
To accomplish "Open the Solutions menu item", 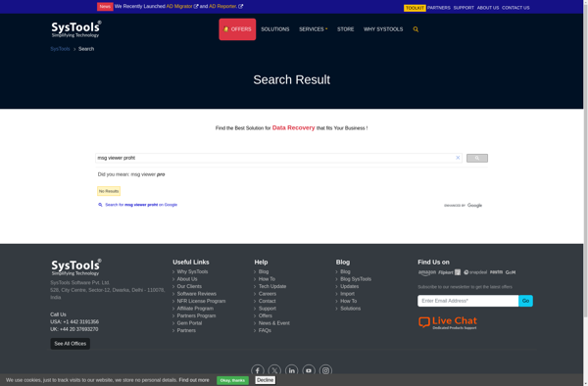I will click(x=275, y=29).
